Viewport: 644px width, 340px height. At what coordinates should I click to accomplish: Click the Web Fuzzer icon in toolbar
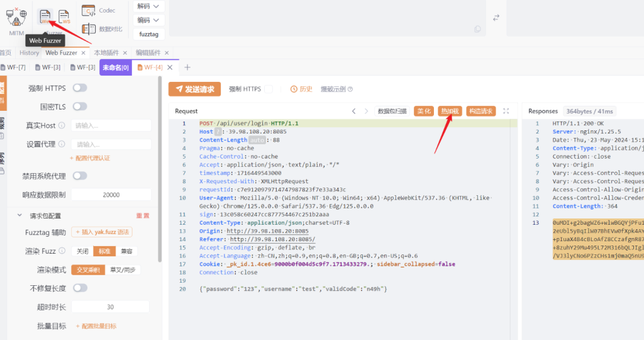[45, 16]
